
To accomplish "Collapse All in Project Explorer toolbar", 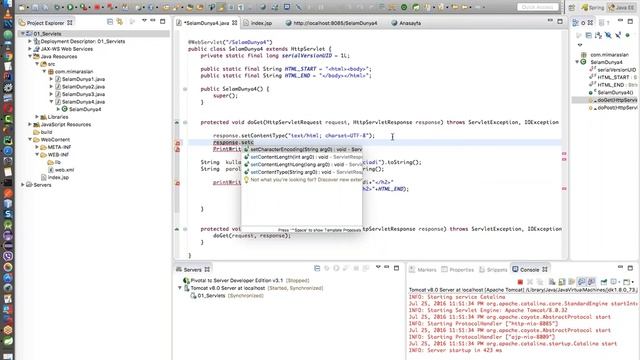I will coord(110,22).
